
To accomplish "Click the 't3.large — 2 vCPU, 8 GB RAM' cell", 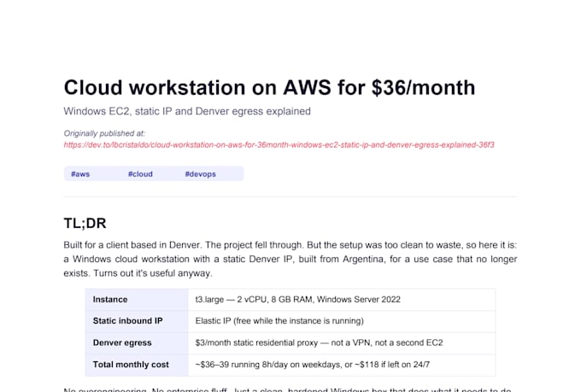I will [x=342, y=300].
